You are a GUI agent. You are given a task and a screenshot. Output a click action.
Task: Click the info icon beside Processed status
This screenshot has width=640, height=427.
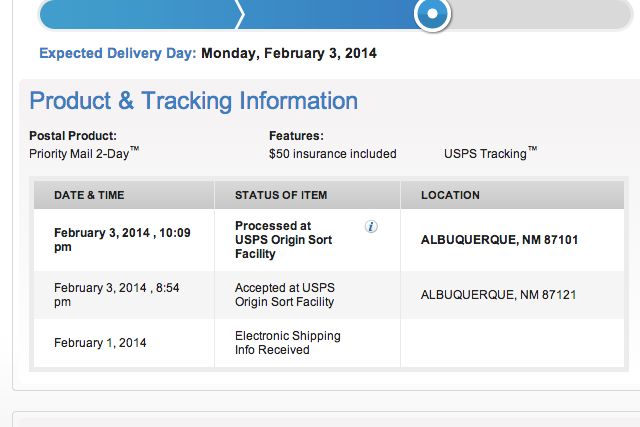click(x=371, y=227)
